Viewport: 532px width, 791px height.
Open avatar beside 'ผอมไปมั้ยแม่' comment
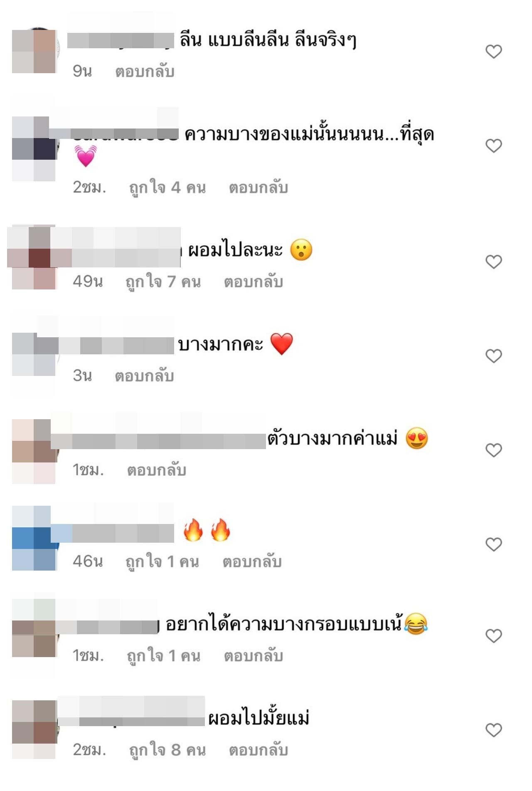click(x=34, y=730)
